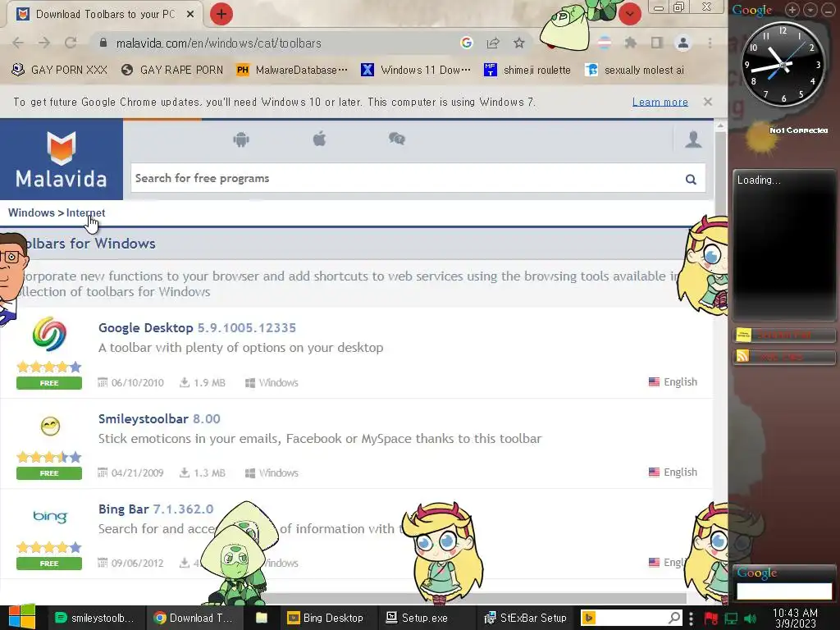Open the file explorer taskbar icon
Image resolution: width=840 pixels, height=630 pixels.
click(x=262, y=618)
